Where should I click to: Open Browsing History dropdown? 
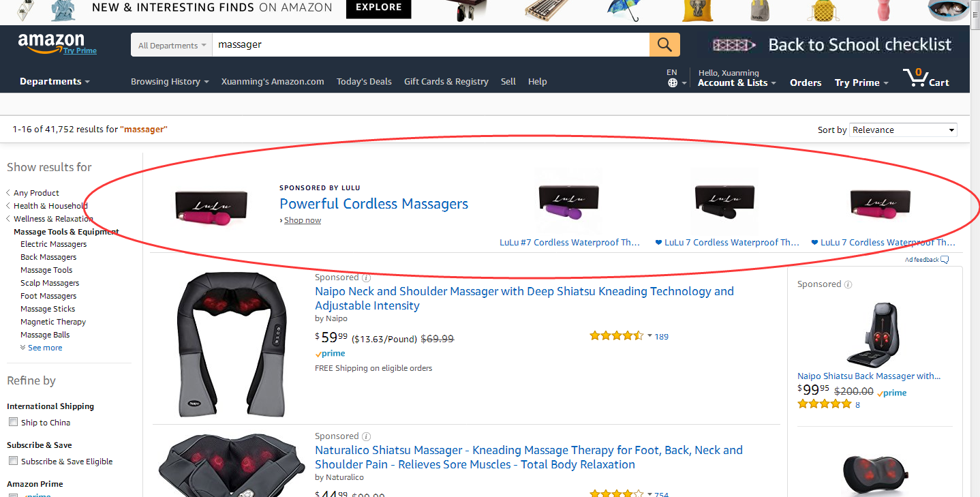coord(170,81)
